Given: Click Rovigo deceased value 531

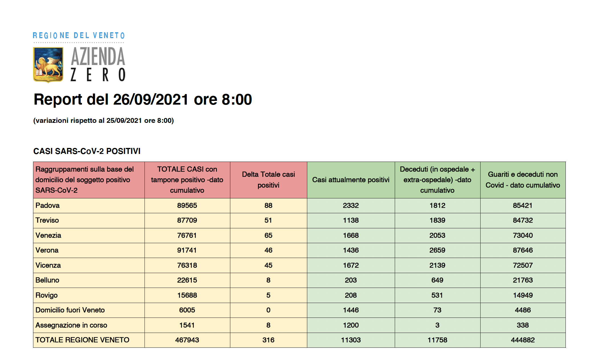Looking at the screenshot, I should 438,295.
